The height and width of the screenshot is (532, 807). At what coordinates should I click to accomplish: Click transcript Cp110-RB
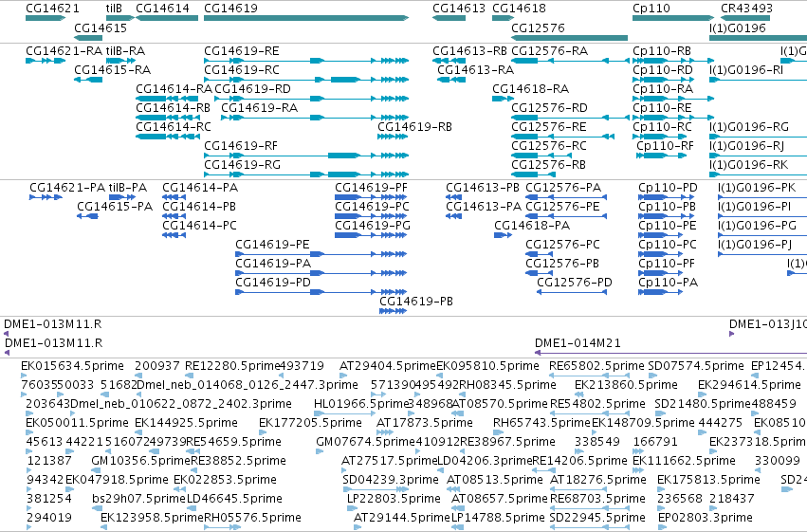662,51
